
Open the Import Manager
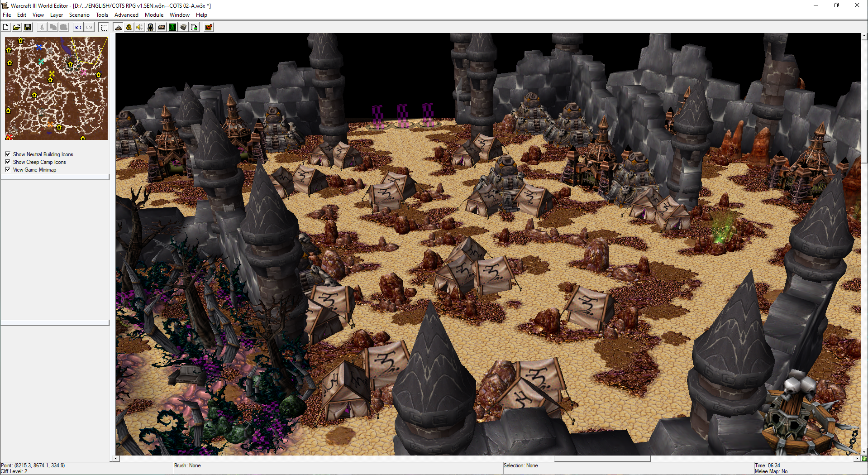coord(194,27)
